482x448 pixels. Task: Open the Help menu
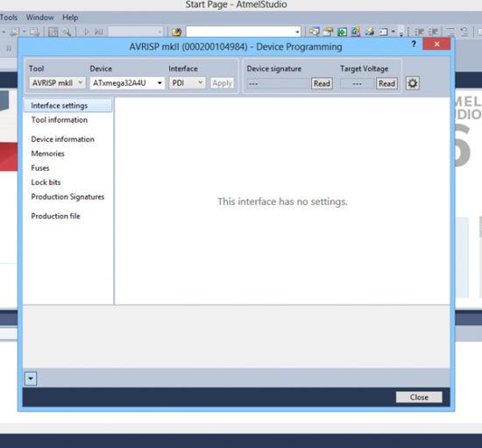click(70, 18)
